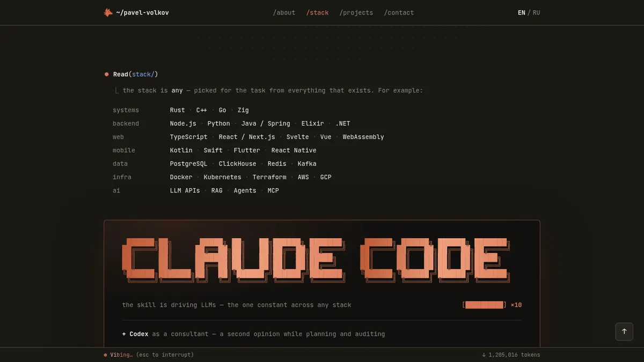Click the "ClickHouse" entry
This screenshot has height=362, width=644.
coord(237,164)
